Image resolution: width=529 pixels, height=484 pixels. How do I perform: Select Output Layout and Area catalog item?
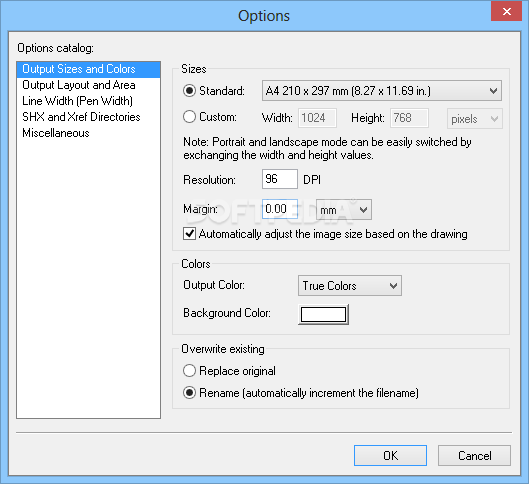[x=88, y=85]
